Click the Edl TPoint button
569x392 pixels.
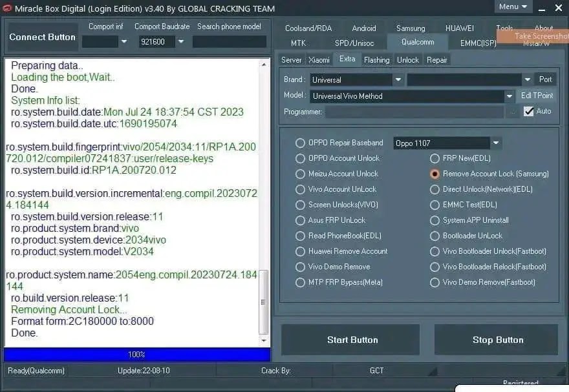coord(537,96)
